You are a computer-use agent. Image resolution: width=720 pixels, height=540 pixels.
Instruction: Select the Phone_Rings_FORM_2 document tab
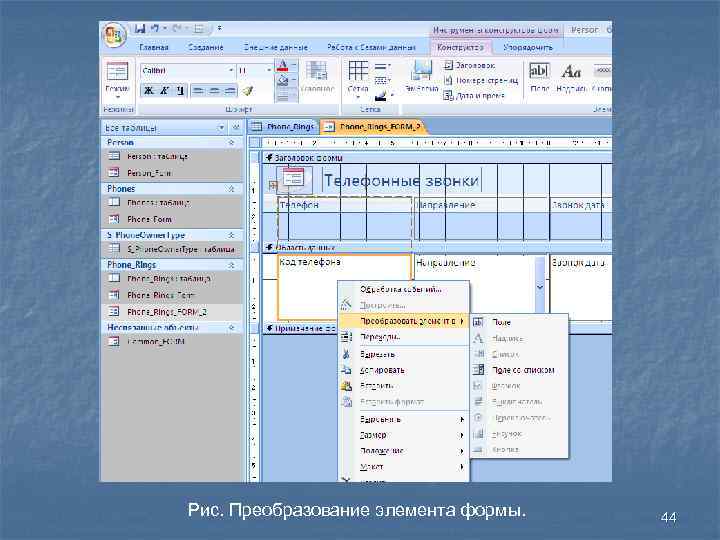point(373,127)
